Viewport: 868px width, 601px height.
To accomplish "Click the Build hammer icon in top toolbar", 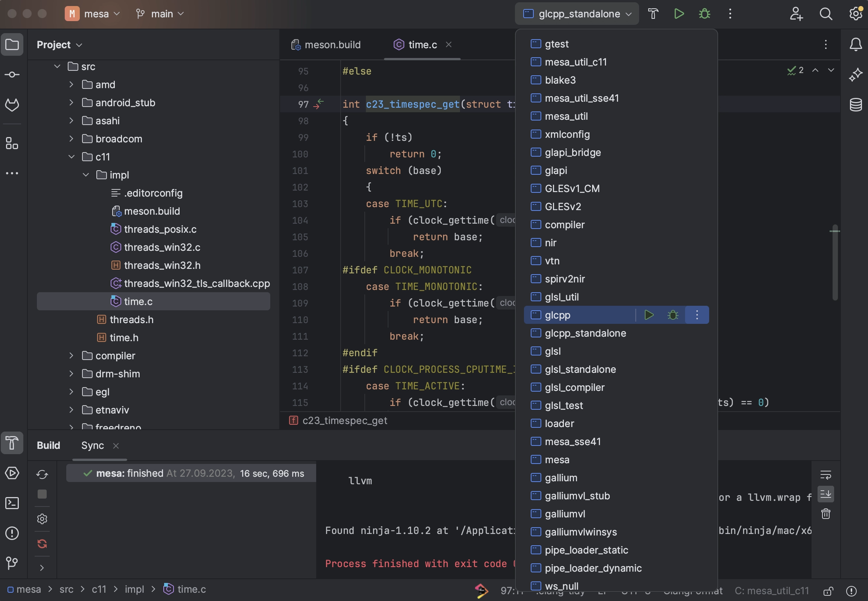I will pyautogui.click(x=653, y=14).
